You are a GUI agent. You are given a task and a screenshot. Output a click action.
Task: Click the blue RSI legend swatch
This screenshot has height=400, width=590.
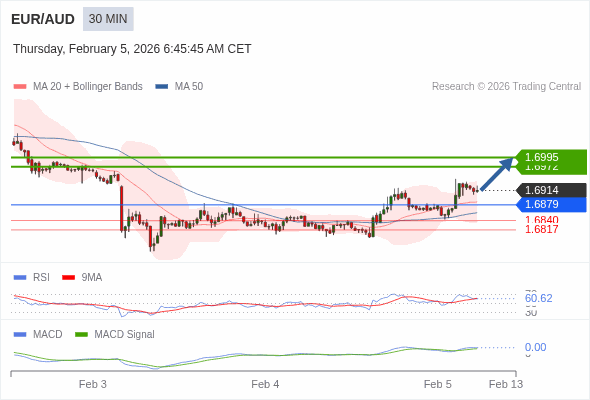click(20, 278)
